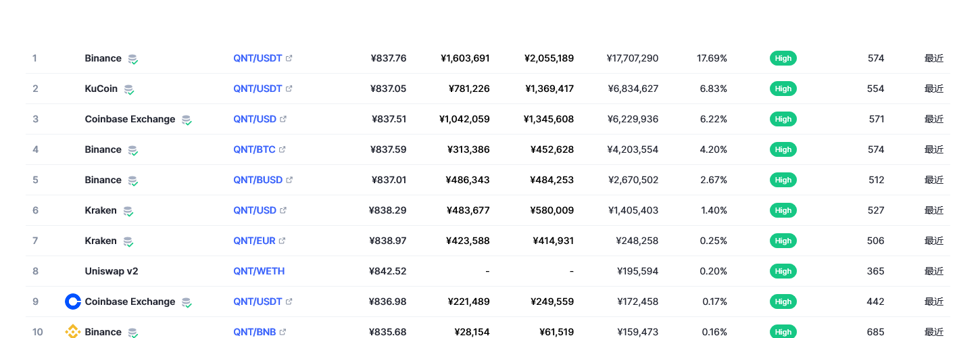
Task: Open the QNT/BNB pair link
Action: click(254, 332)
